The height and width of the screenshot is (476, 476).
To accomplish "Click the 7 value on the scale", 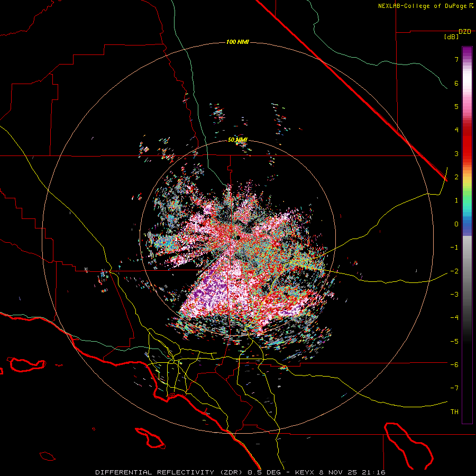I will click(456, 59).
